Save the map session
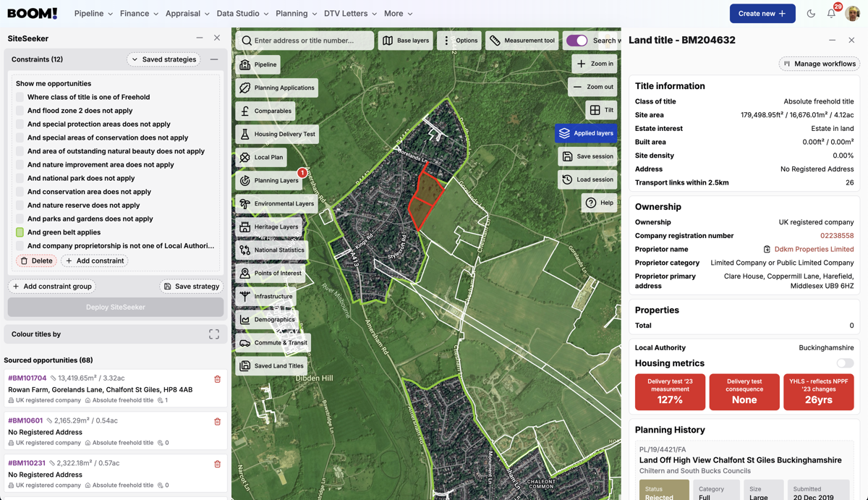This screenshot has width=868, height=500. click(587, 156)
